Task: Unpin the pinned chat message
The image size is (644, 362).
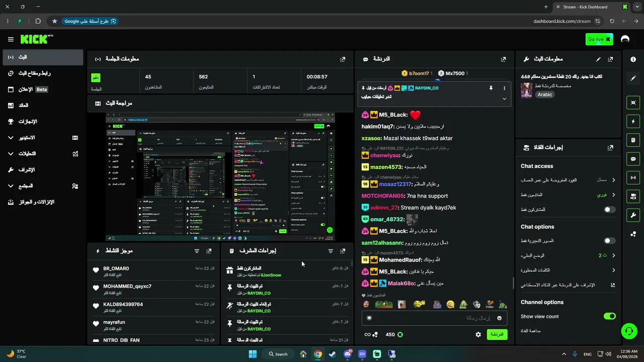Action: tap(491, 88)
